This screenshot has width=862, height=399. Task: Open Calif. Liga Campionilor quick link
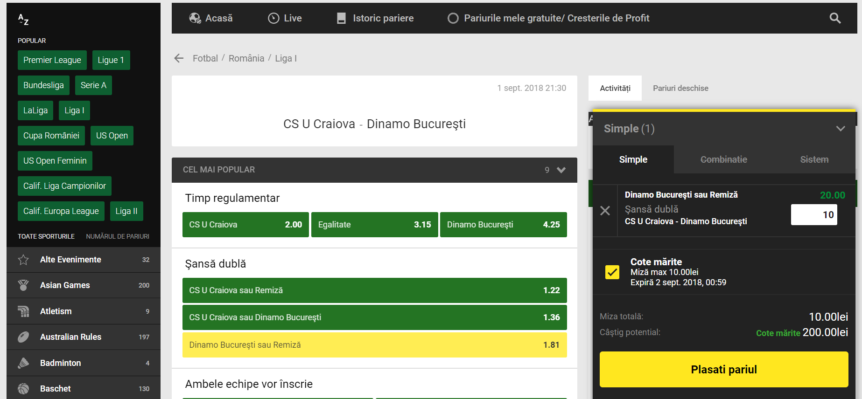pyautogui.click(x=65, y=186)
